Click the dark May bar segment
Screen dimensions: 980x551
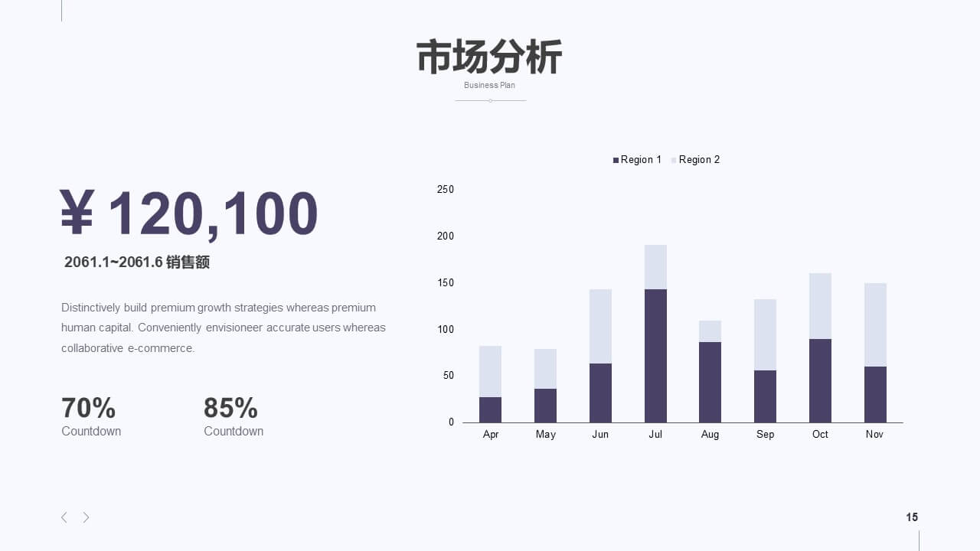click(x=545, y=406)
